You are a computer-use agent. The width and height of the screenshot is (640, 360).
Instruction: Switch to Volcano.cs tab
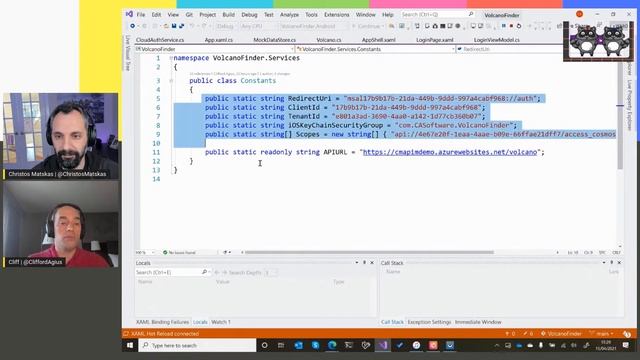[329, 40]
